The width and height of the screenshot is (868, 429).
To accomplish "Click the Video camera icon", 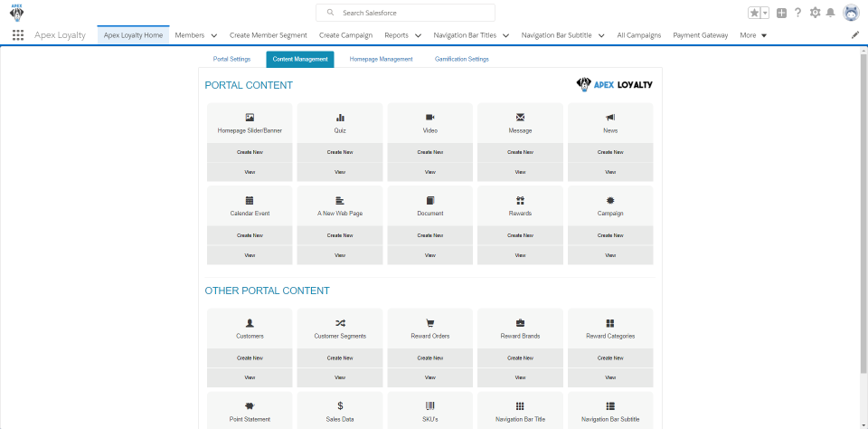I will pyautogui.click(x=430, y=118).
